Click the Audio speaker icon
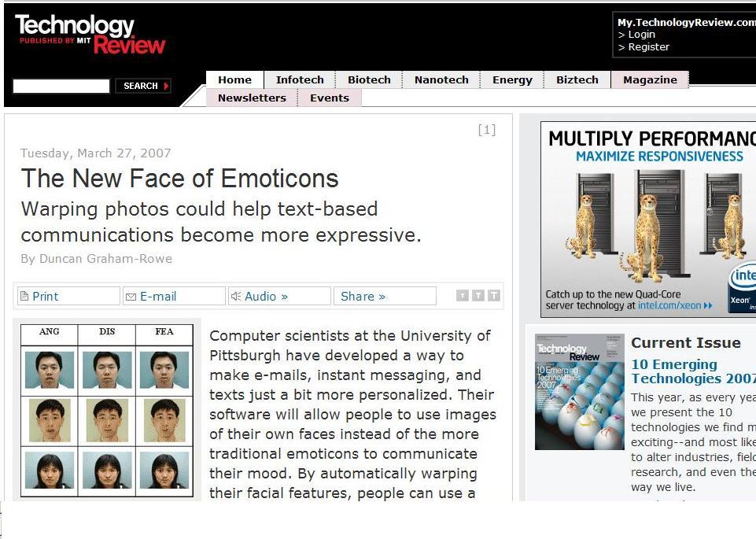This screenshot has width=756, height=539. click(235, 297)
